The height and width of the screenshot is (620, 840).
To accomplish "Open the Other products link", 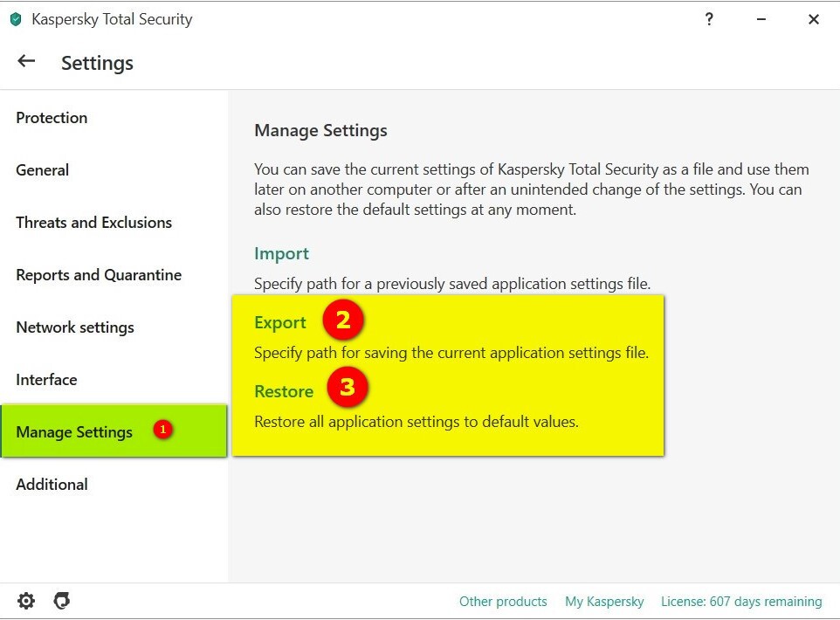I will pos(503,602).
